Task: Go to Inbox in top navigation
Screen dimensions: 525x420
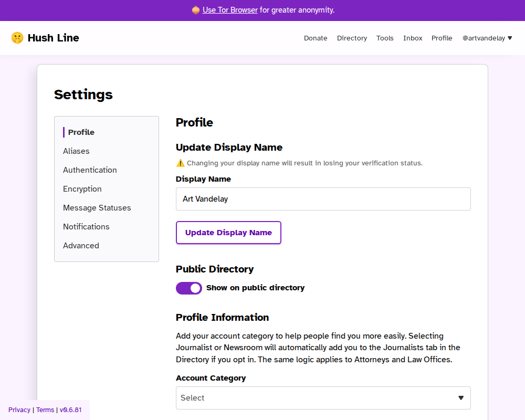Action: 413,38
